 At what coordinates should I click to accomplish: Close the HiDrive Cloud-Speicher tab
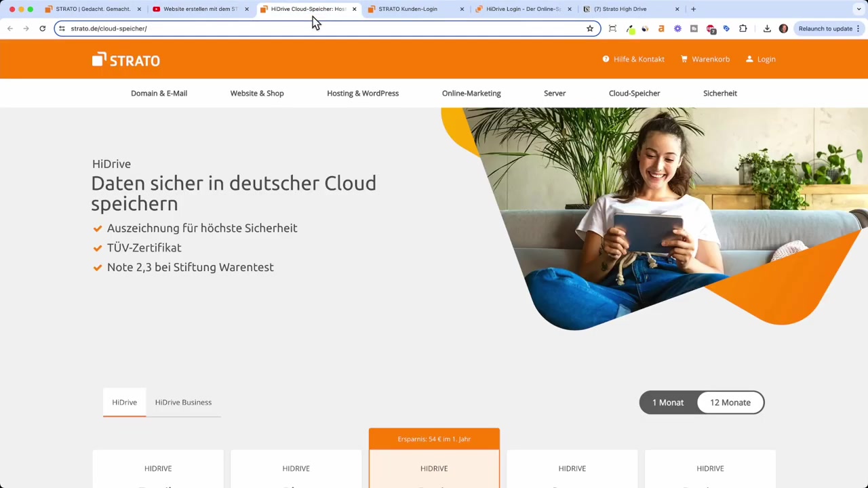click(354, 9)
